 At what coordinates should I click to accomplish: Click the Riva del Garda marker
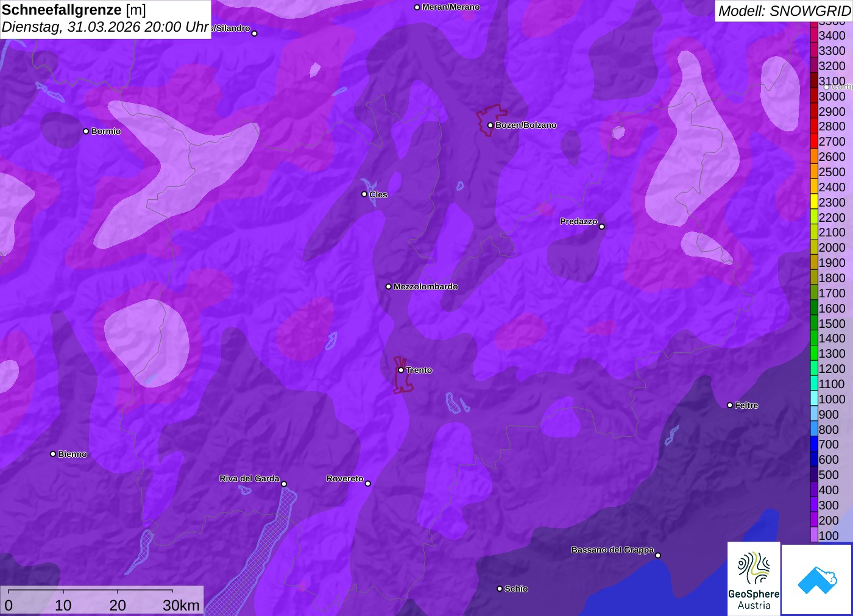click(284, 484)
